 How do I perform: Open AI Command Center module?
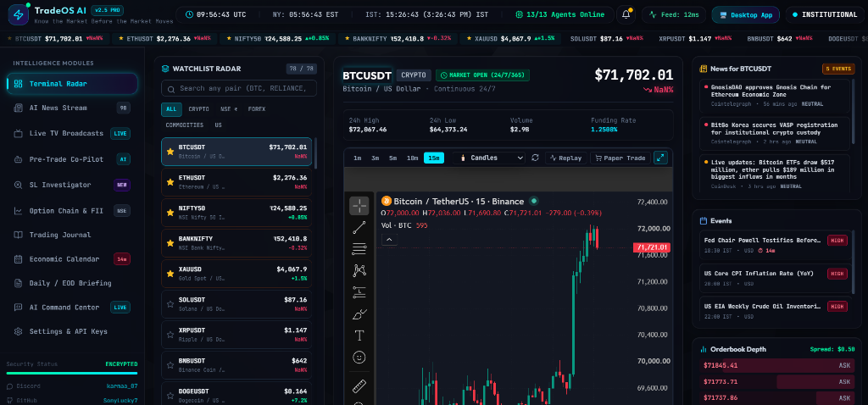pos(72,307)
